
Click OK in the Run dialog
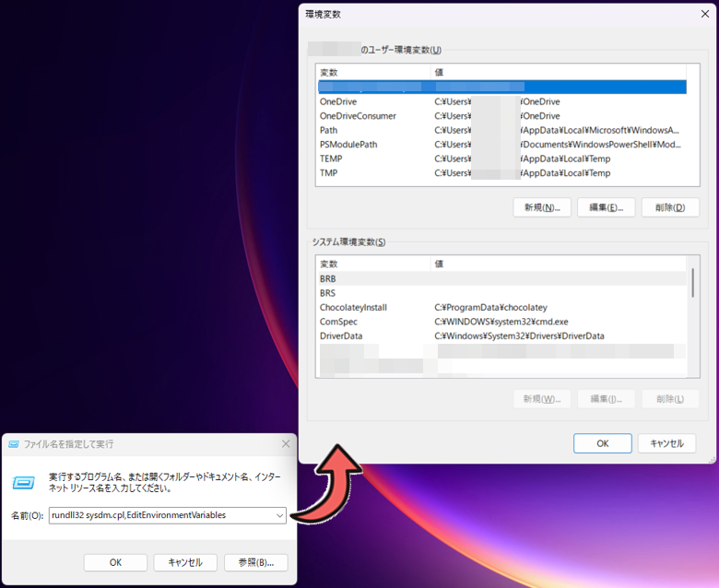click(x=115, y=562)
